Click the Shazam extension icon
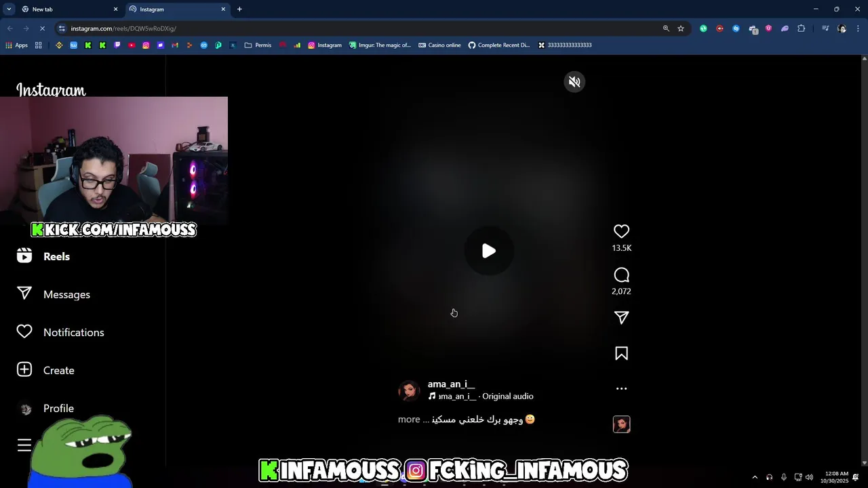 click(x=736, y=28)
